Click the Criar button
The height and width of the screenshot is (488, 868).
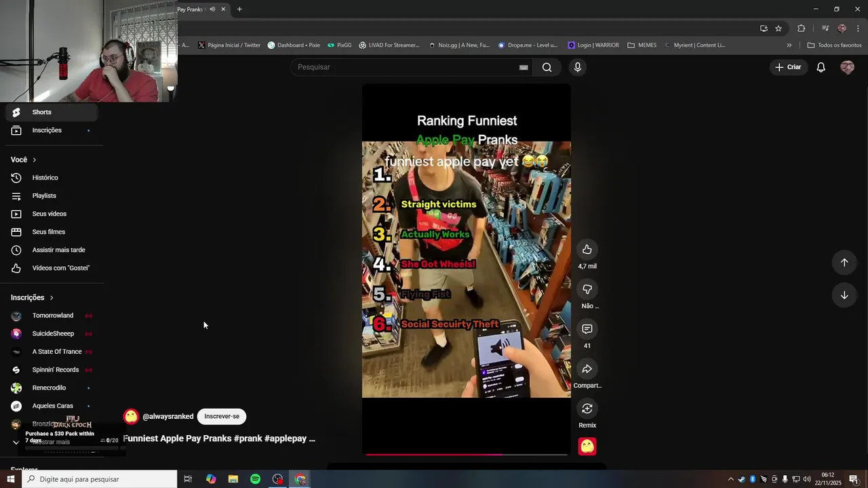coord(788,67)
